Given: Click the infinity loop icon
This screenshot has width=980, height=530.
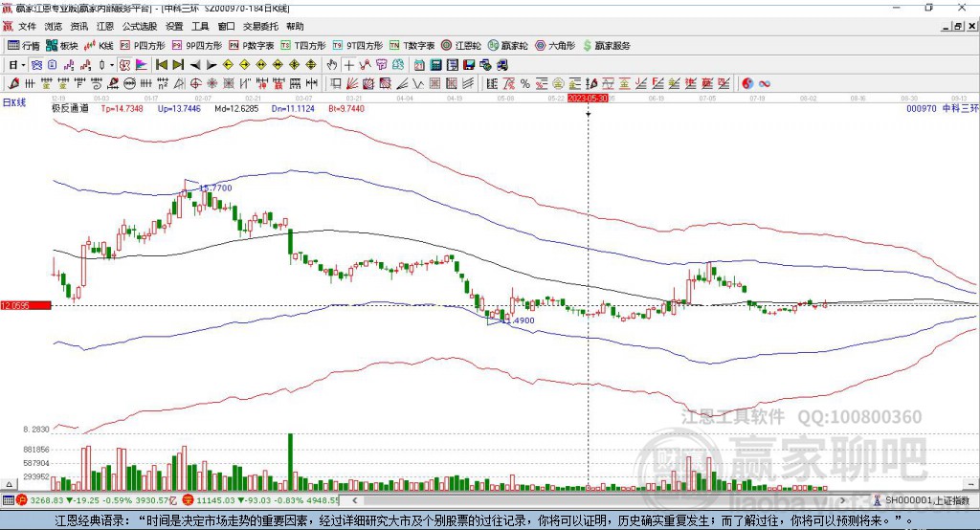Looking at the screenshot, I should 765,84.
